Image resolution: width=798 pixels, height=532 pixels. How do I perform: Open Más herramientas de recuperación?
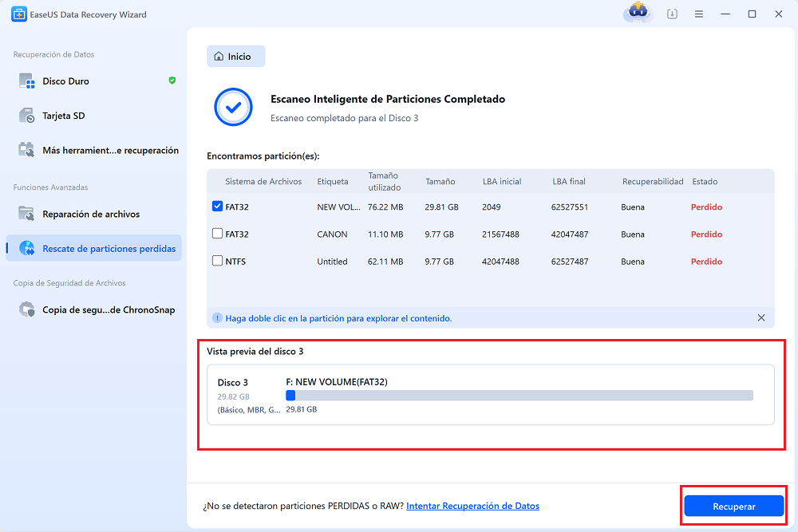point(93,151)
